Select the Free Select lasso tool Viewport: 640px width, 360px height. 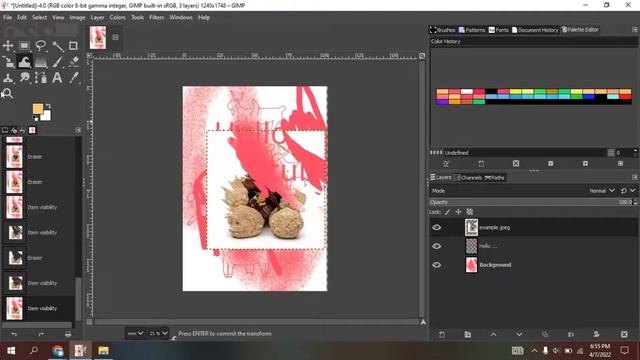point(40,45)
